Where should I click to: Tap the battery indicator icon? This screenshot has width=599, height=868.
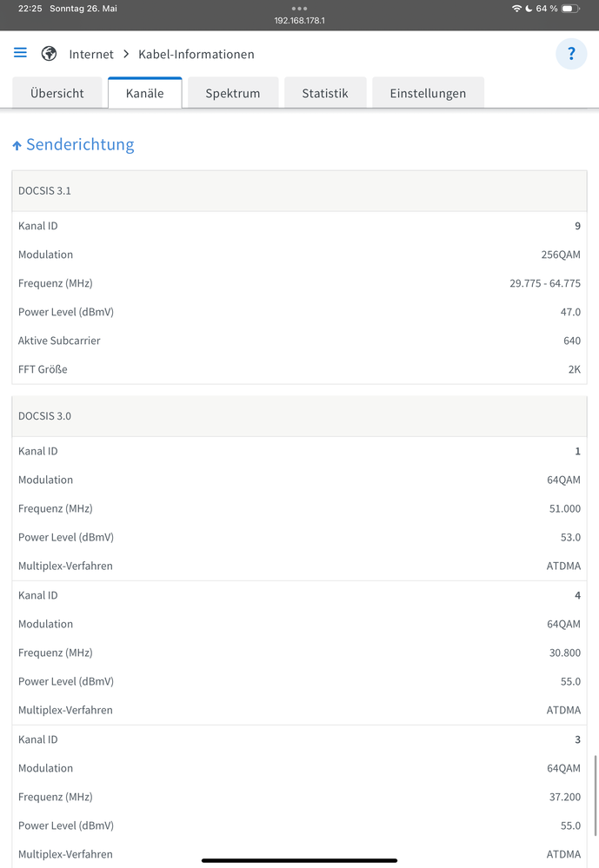coord(570,9)
